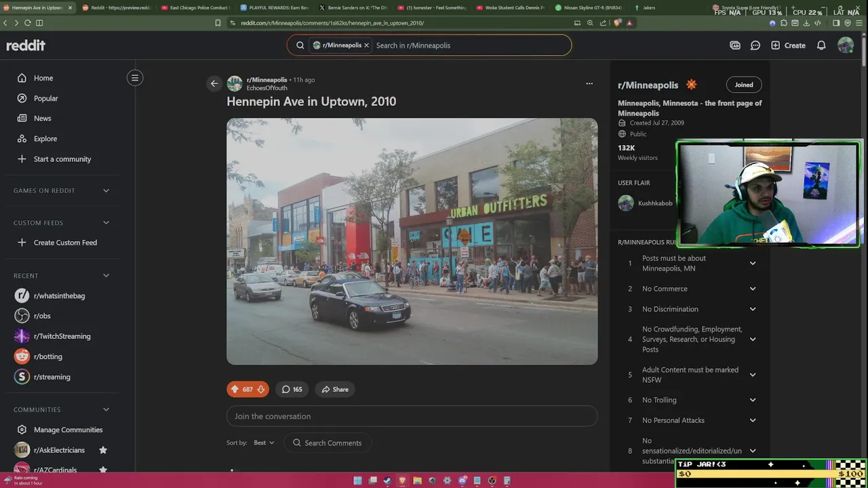The image size is (868, 488).
Task: Reload the page in browser toolbar
Action: [28, 22]
